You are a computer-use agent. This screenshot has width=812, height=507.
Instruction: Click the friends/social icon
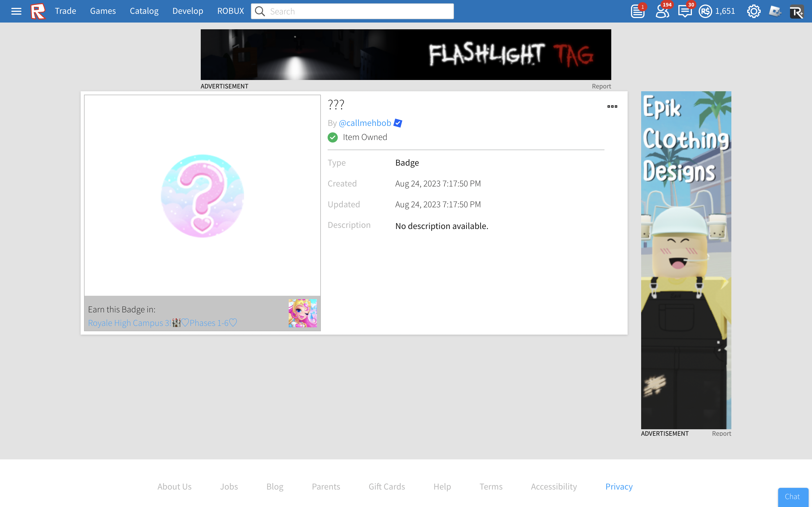661,11
